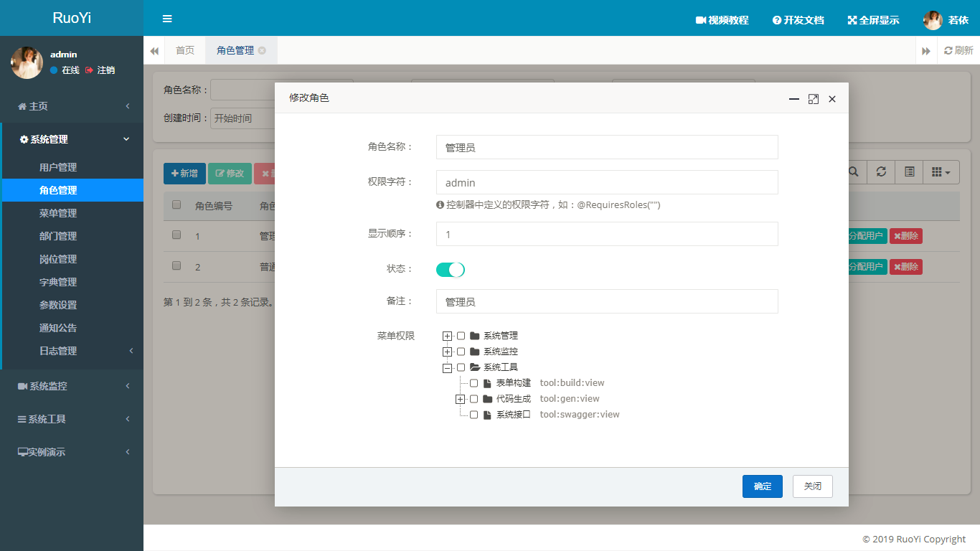
Task: Toggle the 状态 status switch
Action: pyautogui.click(x=451, y=270)
